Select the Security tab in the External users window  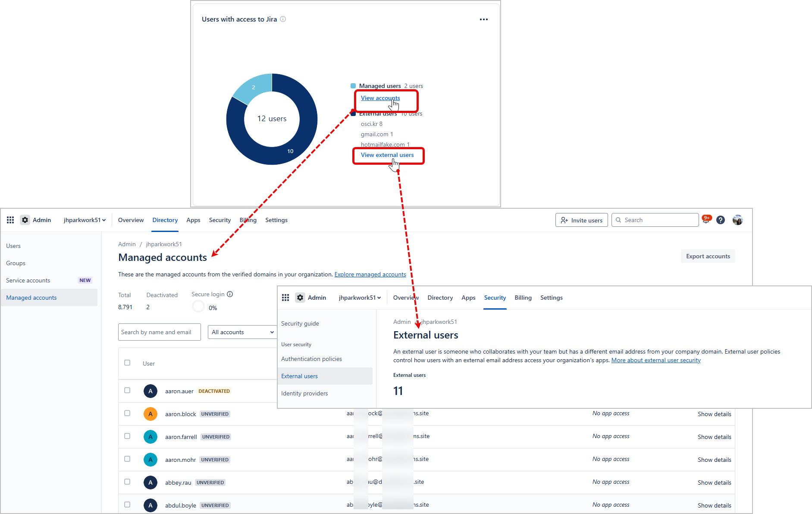495,298
